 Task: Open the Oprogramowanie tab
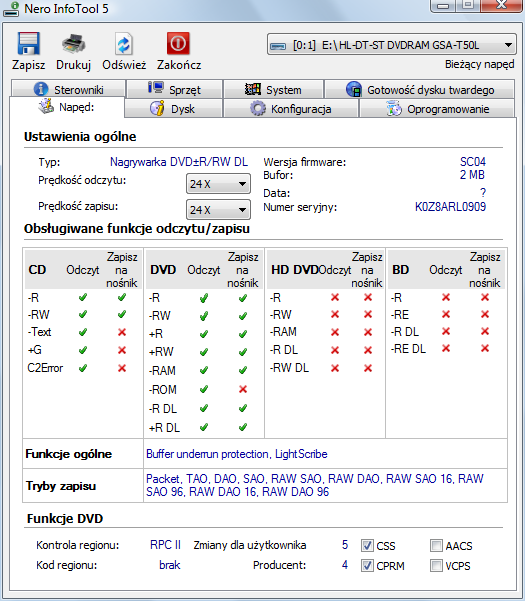point(437,109)
